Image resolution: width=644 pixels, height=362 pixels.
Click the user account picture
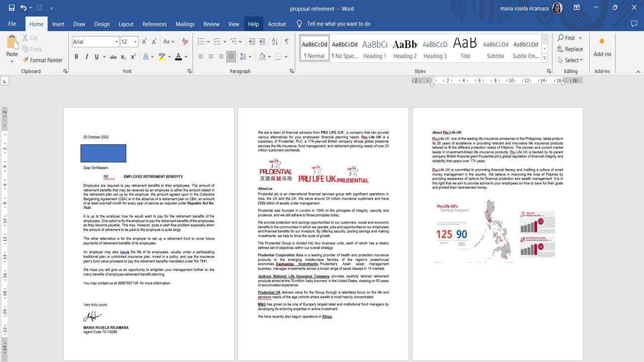point(557,8)
